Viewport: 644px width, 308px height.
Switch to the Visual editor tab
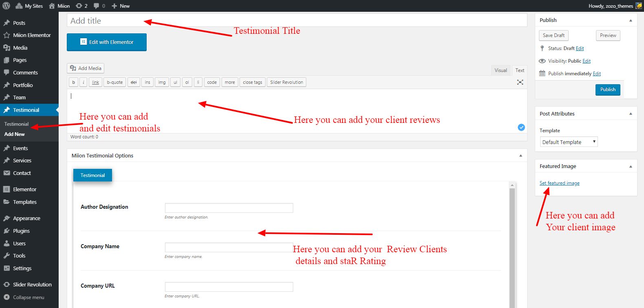coord(501,70)
